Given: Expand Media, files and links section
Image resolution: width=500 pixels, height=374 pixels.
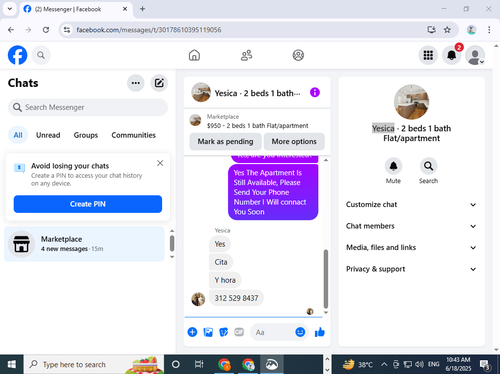Looking at the screenshot, I should pyautogui.click(x=411, y=247).
